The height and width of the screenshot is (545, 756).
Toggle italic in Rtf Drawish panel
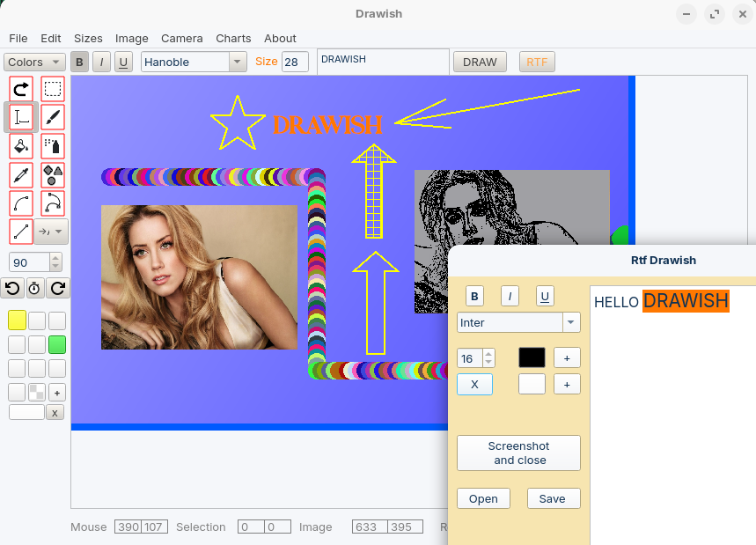click(x=510, y=296)
